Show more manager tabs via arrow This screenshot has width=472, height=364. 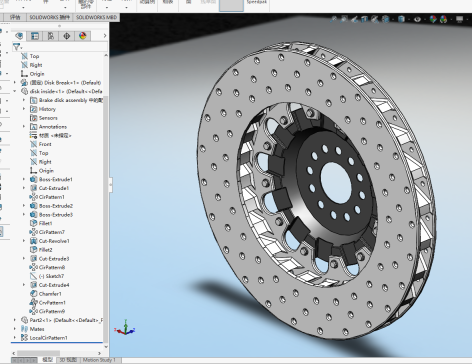(105, 36)
